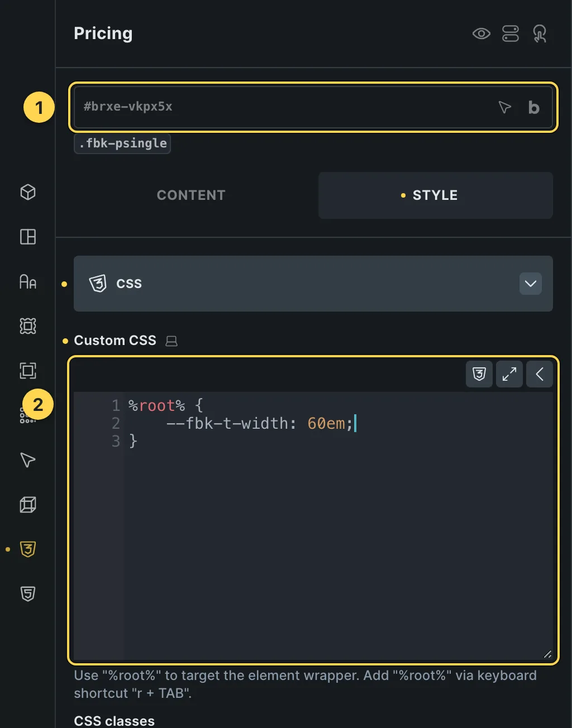
Task: Click inside the Custom CSS code editor
Action: [x=313, y=526]
